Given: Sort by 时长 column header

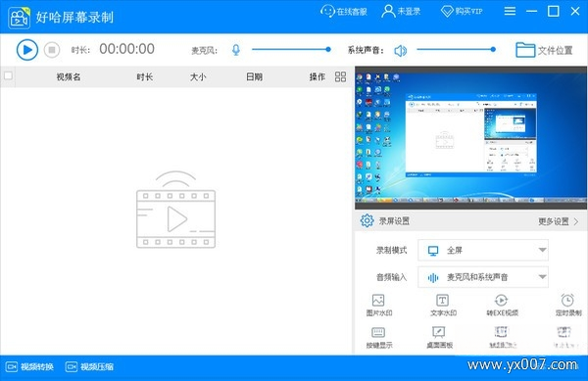Looking at the screenshot, I should (144, 76).
